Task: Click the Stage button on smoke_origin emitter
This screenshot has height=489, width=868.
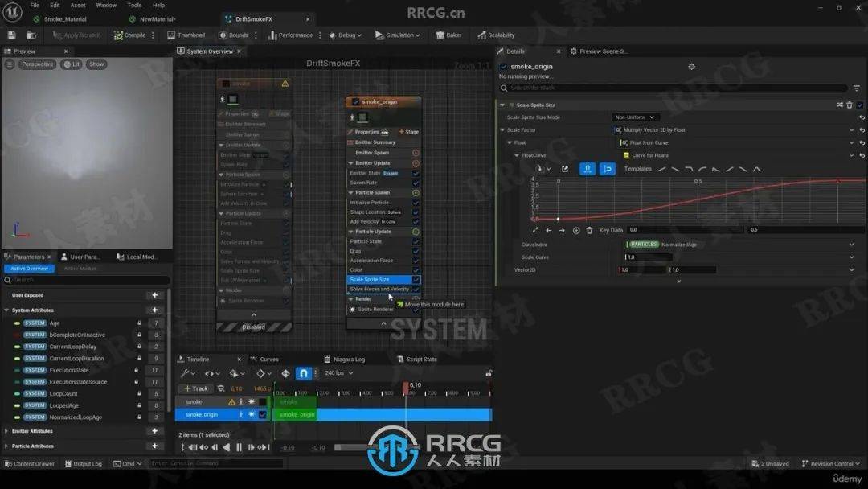Action: 409,132
